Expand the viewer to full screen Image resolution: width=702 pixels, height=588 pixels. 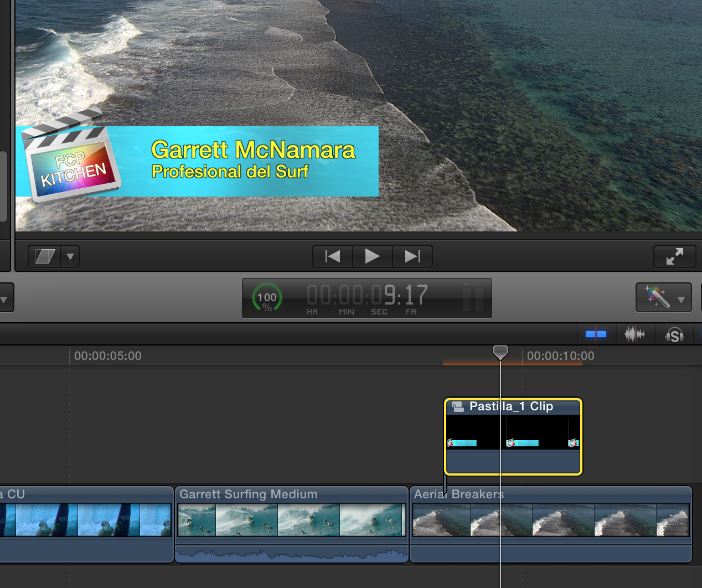[x=674, y=256]
